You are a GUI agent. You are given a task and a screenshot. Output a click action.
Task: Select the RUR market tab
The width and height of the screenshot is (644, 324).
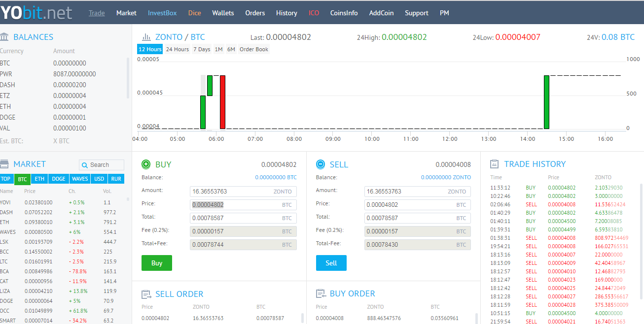[116, 179]
